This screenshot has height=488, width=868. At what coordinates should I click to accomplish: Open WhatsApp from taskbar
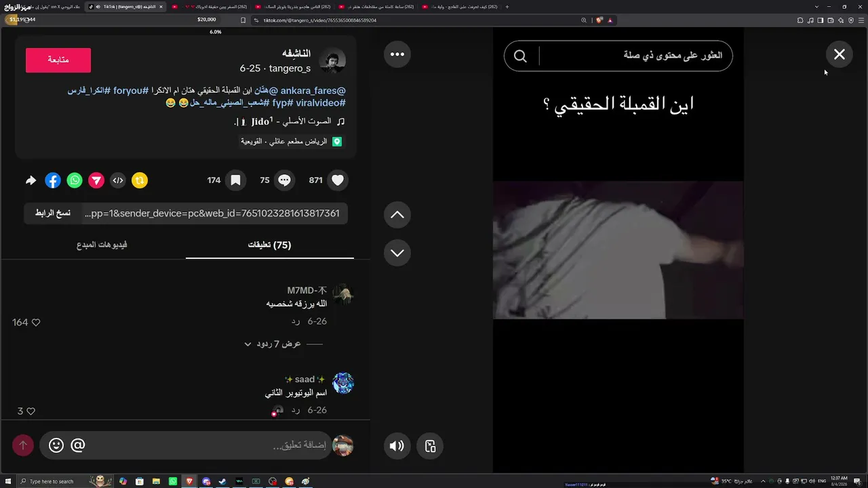coord(173,481)
